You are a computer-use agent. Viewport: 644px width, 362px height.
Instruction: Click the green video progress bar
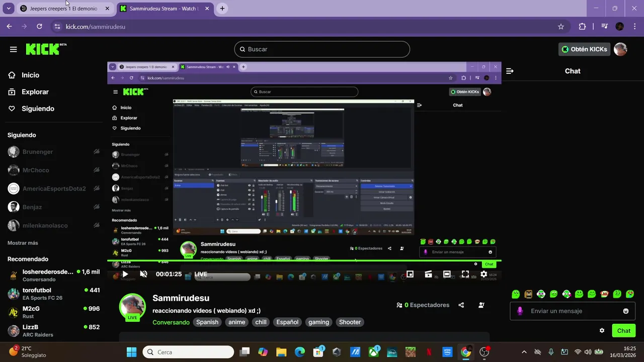pos(304,261)
